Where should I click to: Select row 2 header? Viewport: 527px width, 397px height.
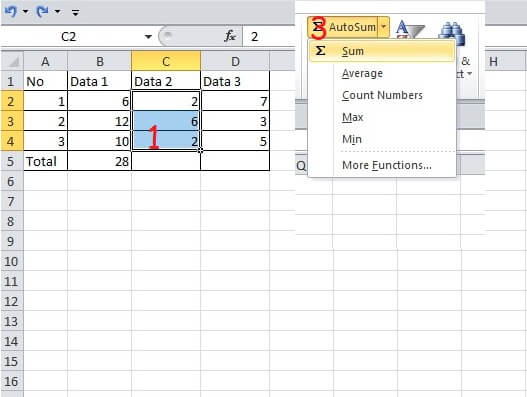click(x=12, y=101)
